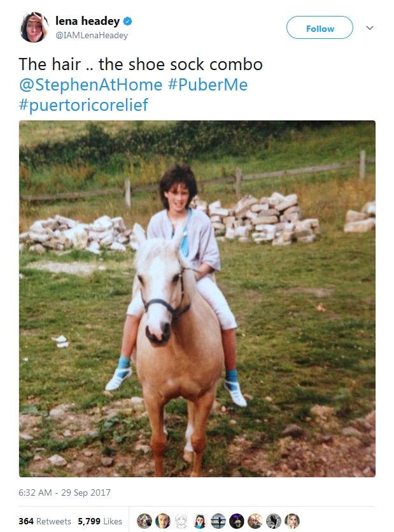View the 364 Retweets list
Image resolution: width=394 pixels, height=532 pixels.
[45, 521]
